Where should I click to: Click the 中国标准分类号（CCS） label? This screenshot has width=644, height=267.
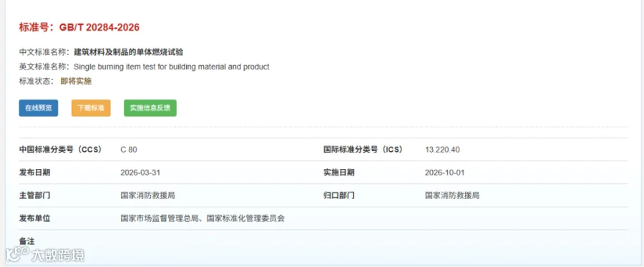click(x=60, y=150)
